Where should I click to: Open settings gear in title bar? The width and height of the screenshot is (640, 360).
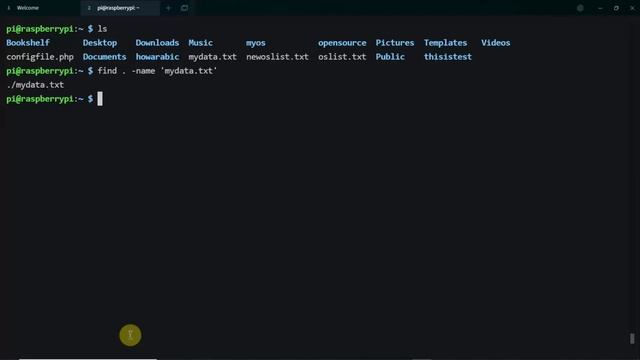(x=580, y=8)
